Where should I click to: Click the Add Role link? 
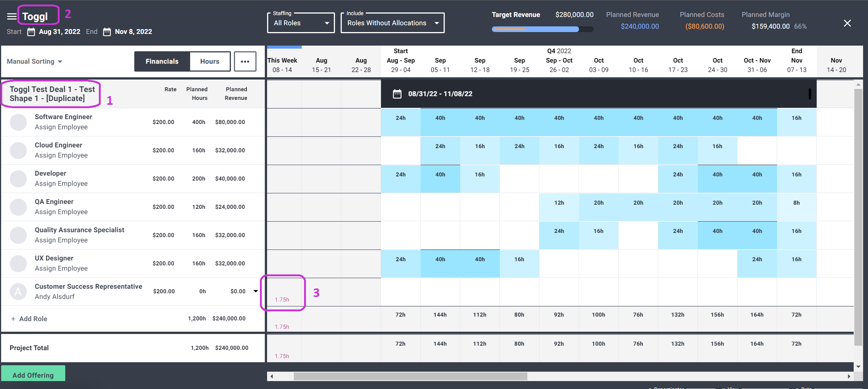(33, 319)
